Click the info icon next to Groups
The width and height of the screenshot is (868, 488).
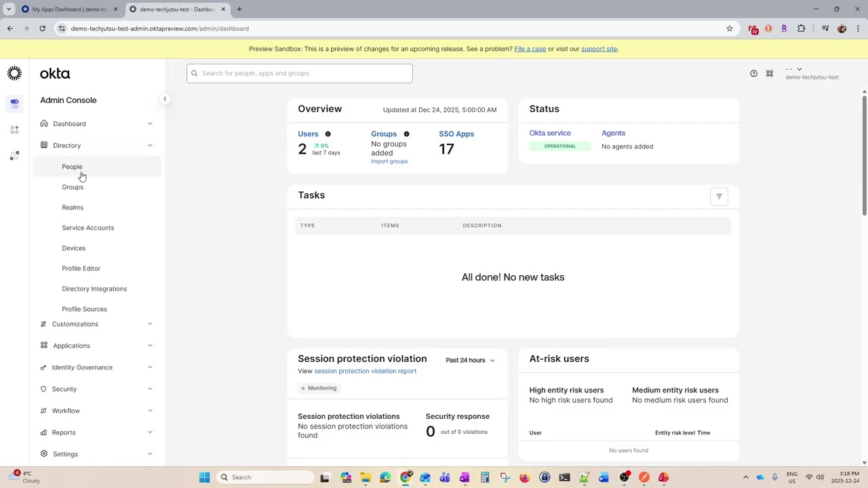(x=406, y=134)
